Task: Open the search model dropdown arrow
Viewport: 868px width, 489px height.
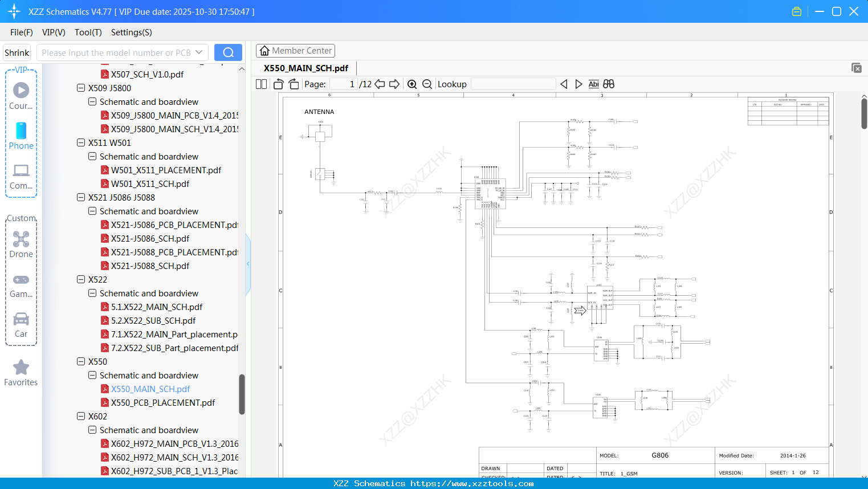Action: click(x=198, y=52)
